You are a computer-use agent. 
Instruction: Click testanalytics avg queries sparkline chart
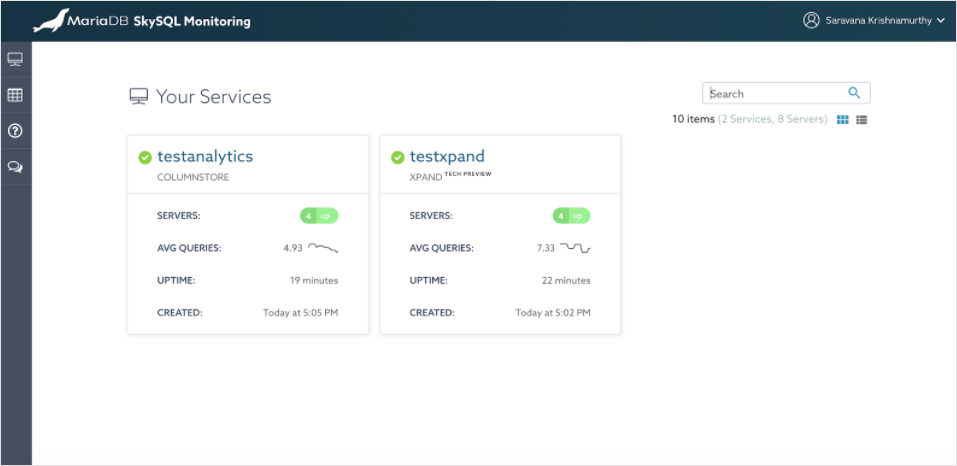[323, 247]
